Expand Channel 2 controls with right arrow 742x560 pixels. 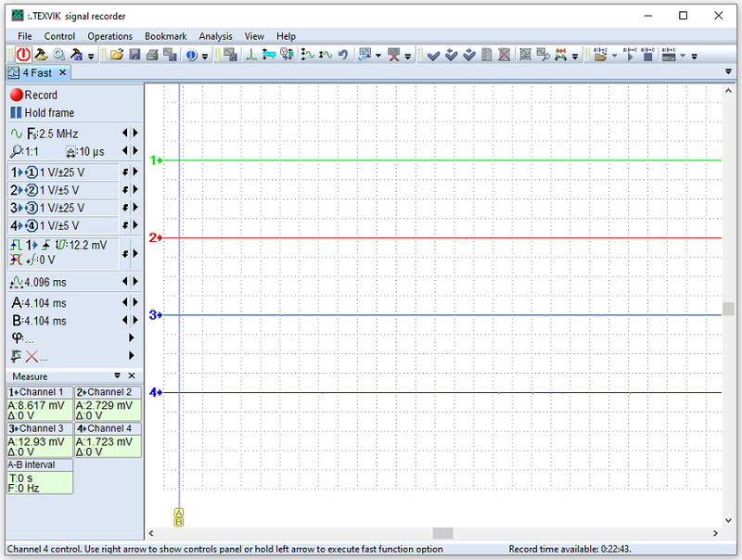pyautogui.click(x=134, y=190)
